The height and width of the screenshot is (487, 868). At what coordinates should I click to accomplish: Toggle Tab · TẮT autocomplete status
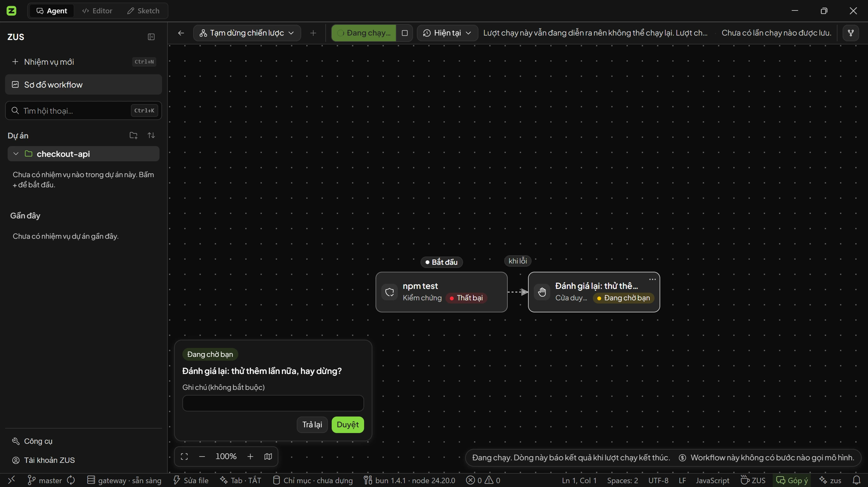(x=241, y=480)
